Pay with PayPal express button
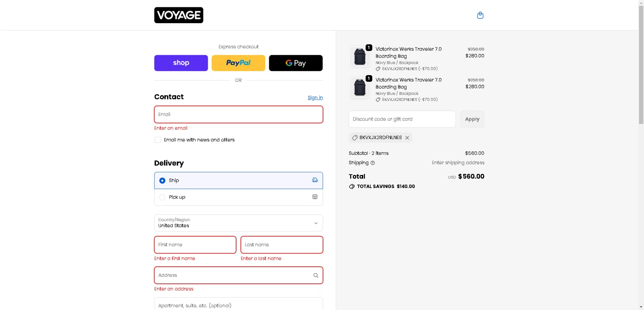This screenshot has height=310, width=644. pyautogui.click(x=238, y=63)
